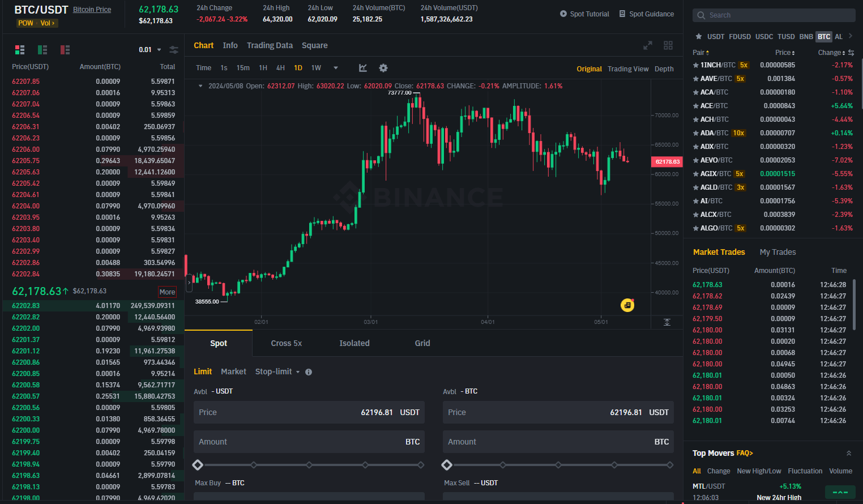Open more chart time intervals dropdown

click(x=336, y=68)
